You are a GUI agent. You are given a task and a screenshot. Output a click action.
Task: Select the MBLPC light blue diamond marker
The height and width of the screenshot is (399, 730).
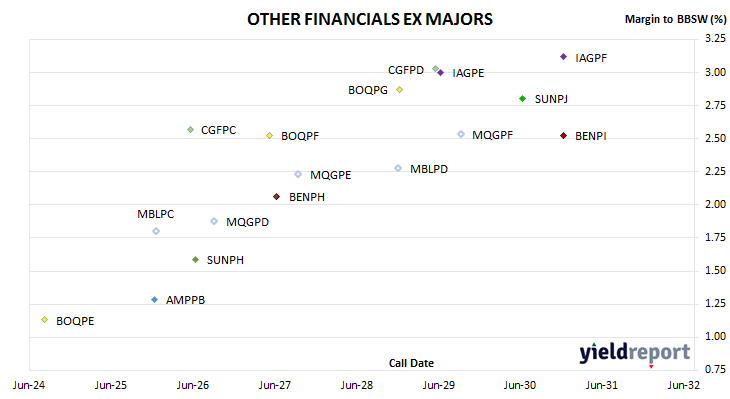coord(156,231)
